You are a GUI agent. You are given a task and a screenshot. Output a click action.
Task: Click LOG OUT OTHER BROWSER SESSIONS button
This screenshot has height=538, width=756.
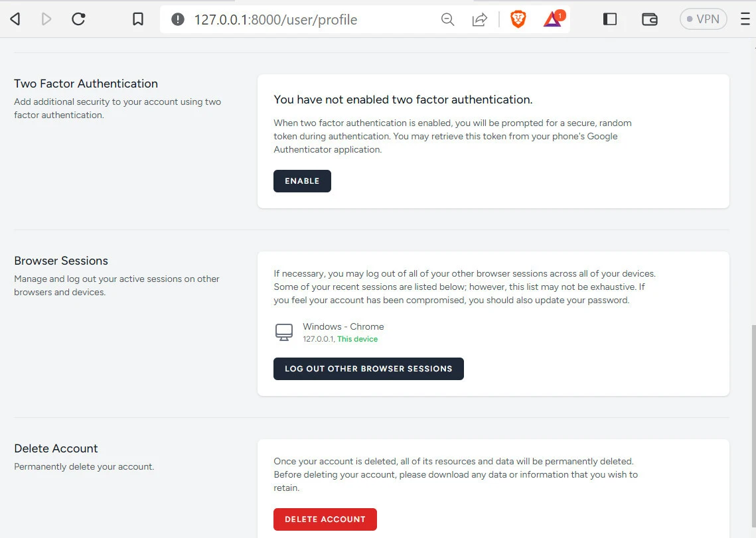[368, 369]
